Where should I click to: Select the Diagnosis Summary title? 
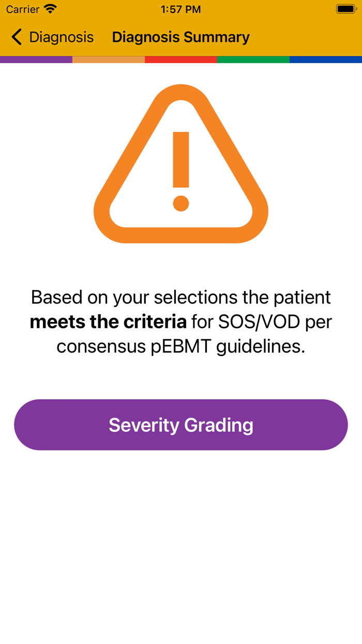pos(180,37)
